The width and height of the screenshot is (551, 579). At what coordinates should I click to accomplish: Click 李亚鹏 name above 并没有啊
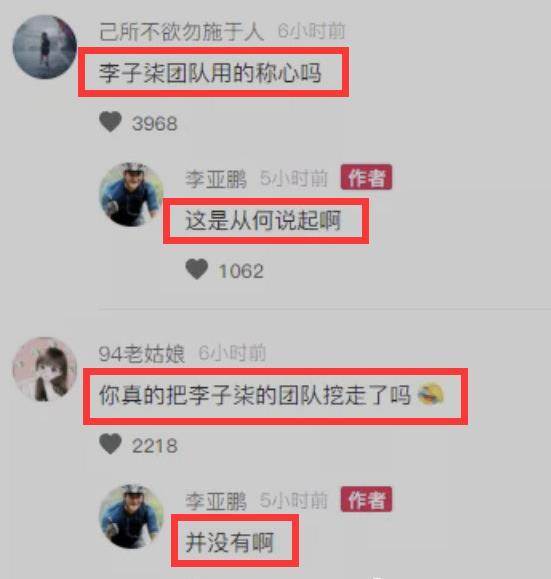click(x=216, y=501)
